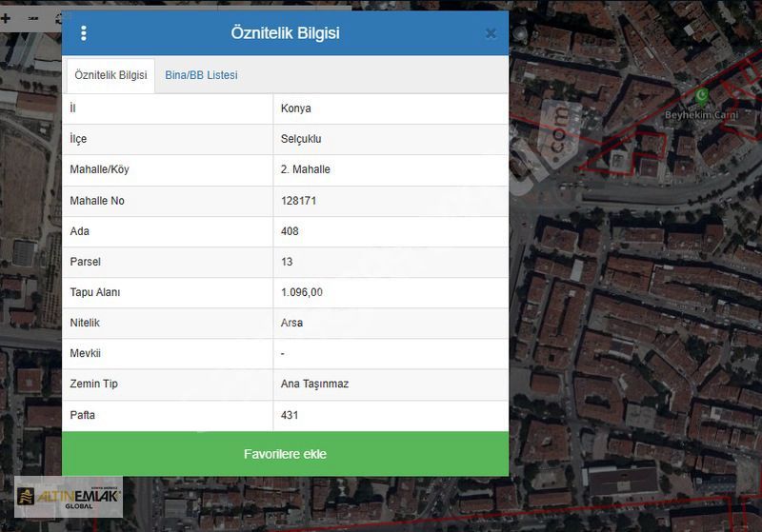Open the three-dot menu in dialog header
The height and width of the screenshot is (532, 762).
(x=84, y=33)
